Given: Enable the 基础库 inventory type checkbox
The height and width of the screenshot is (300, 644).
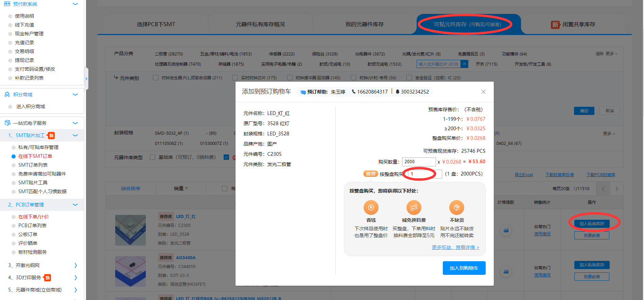Looking at the screenshot, I should [153, 157].
